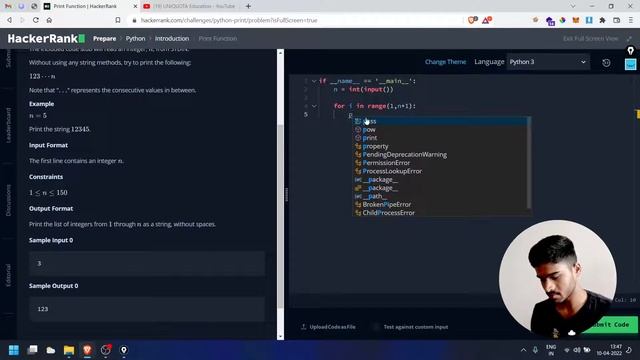Screen dimensions: 640x360
Task: Click the map-pin app on the taskbar
Action: point(124,350)
